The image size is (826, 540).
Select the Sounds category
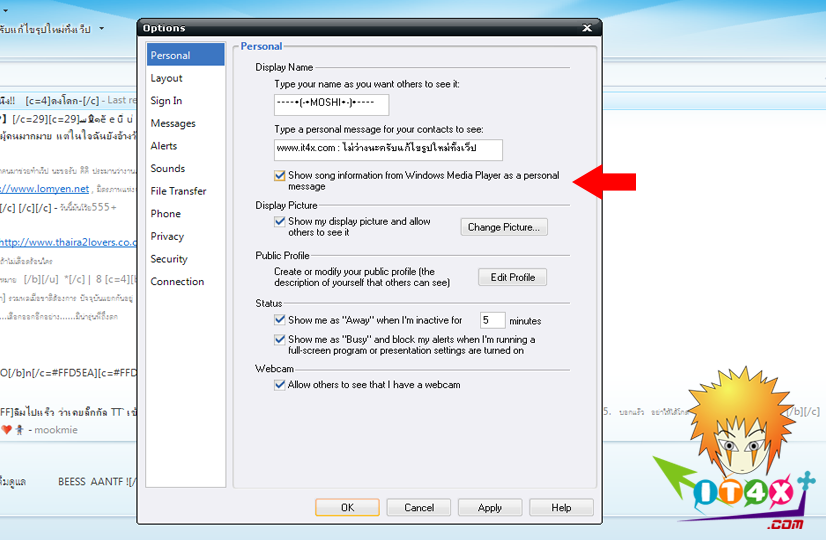pos(168,169)
